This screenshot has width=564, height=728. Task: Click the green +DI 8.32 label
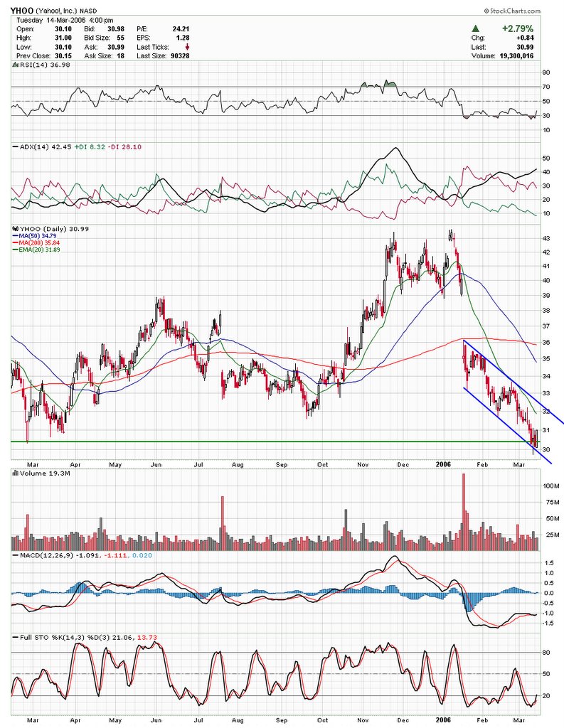click(x=90, y=147)
